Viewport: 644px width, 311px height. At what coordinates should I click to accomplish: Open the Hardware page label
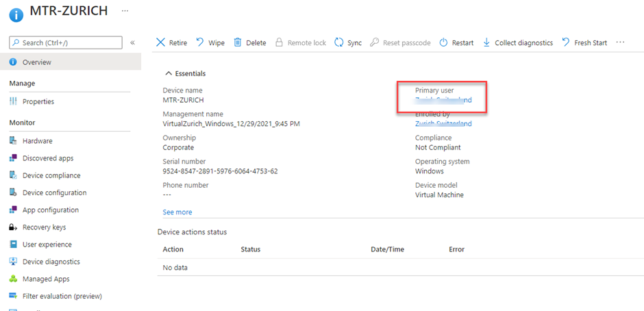coord(38,141)
